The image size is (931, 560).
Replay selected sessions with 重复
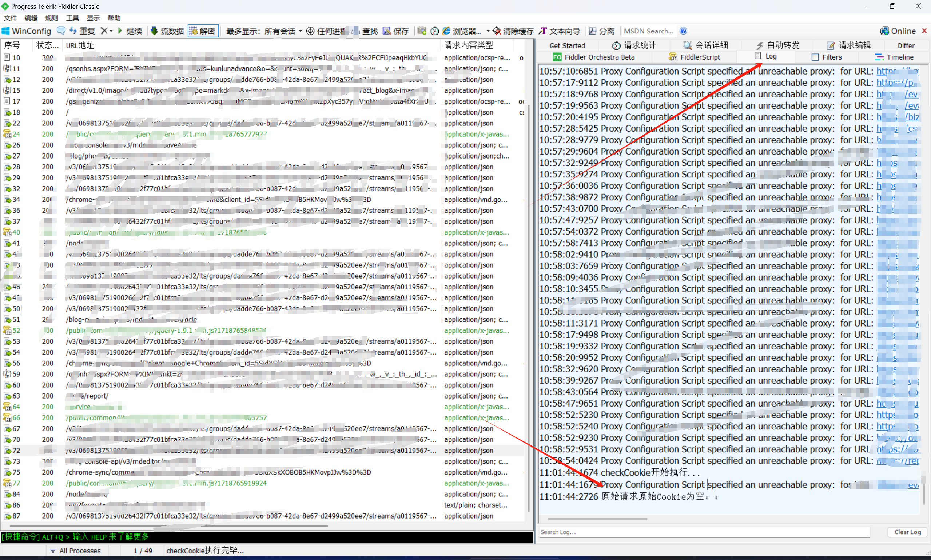(82, 31)
